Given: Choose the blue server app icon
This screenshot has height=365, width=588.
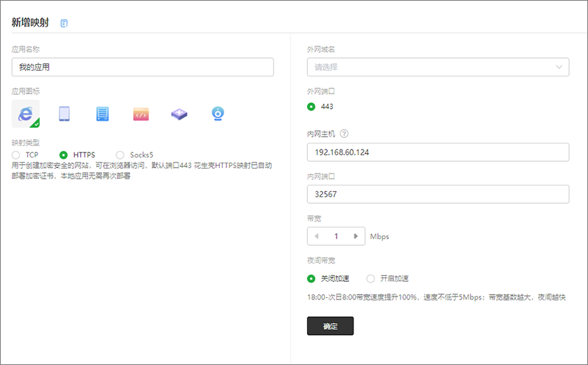Looking at the screenshot, I should 102,114.
